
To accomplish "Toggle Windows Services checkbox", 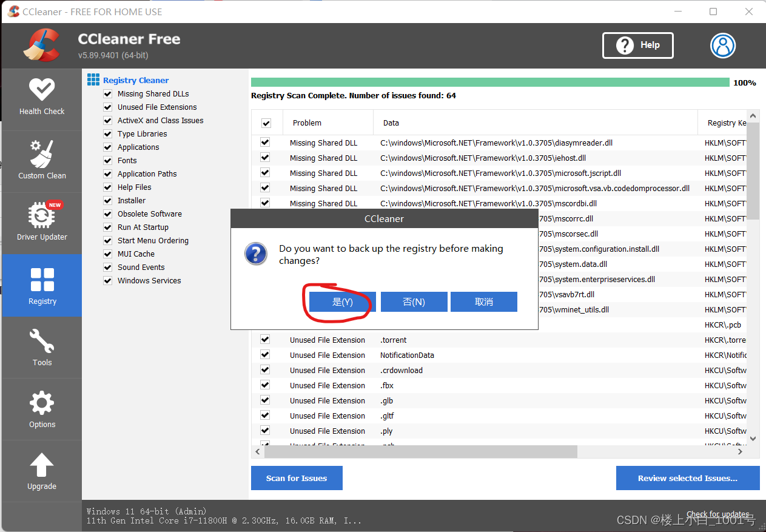I will pyautogui.click(x=108, y=281).
